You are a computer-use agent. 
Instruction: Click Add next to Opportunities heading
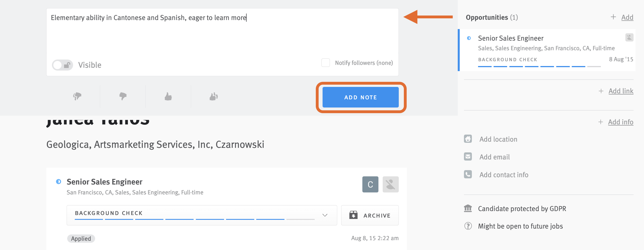[627, 17]
